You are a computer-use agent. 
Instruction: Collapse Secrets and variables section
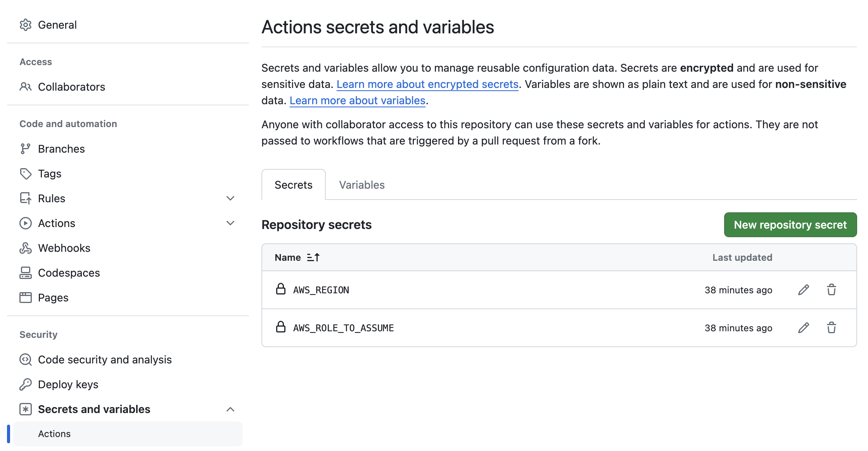pos(230,409)
